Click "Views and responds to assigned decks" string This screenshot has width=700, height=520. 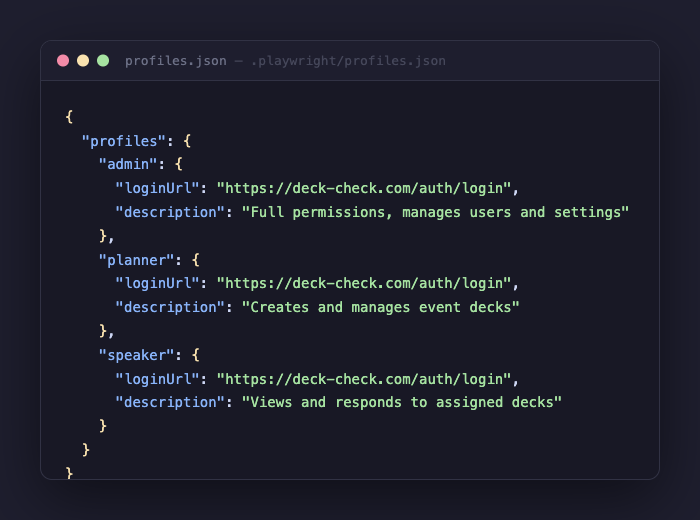pos(401,403)
